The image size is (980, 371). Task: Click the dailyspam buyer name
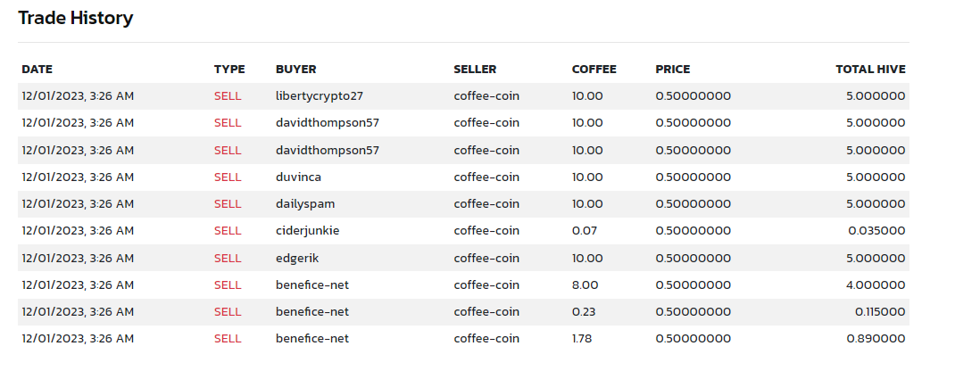coord(304,203)
